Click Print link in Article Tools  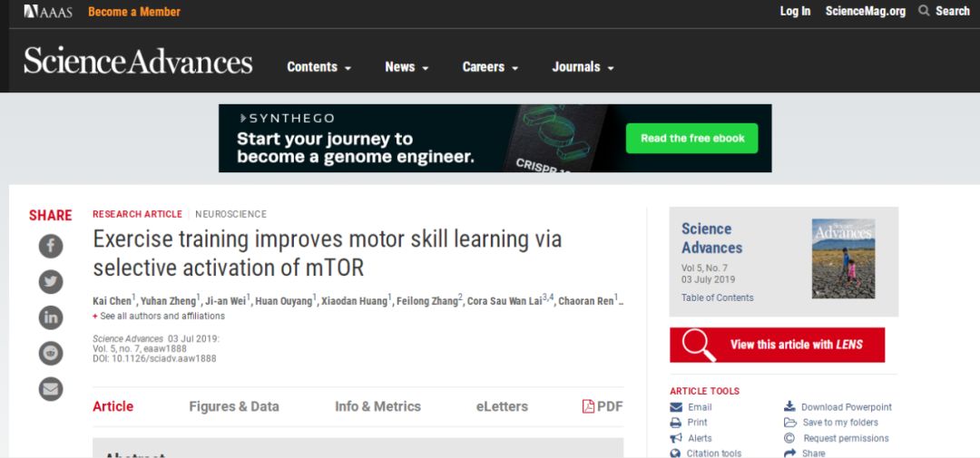tap(698, 423)
